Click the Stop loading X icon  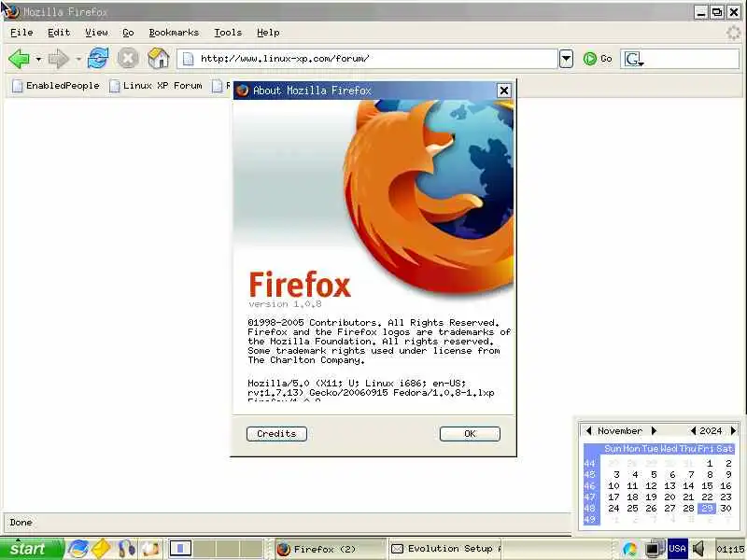pyautogui.click(x=128, y=59)
